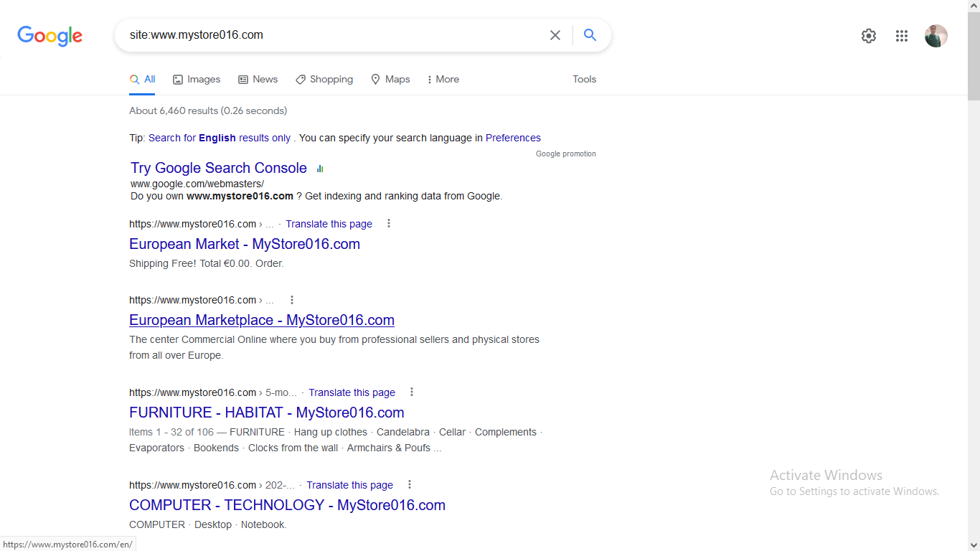The width and height of the screenshot is (980, 551).
Task: Expand the Tools options
Action: (584, 79)
